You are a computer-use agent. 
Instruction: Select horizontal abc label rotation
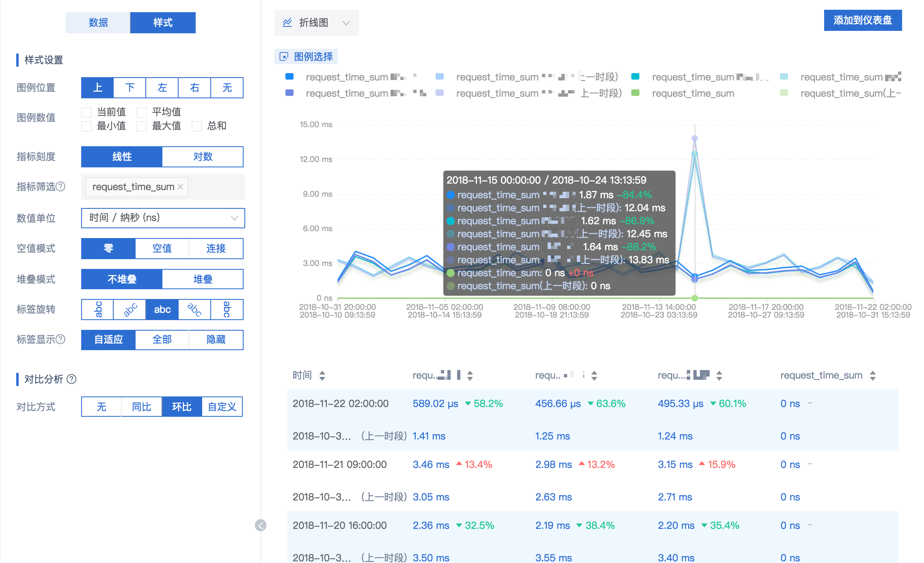tap(162, 310)
